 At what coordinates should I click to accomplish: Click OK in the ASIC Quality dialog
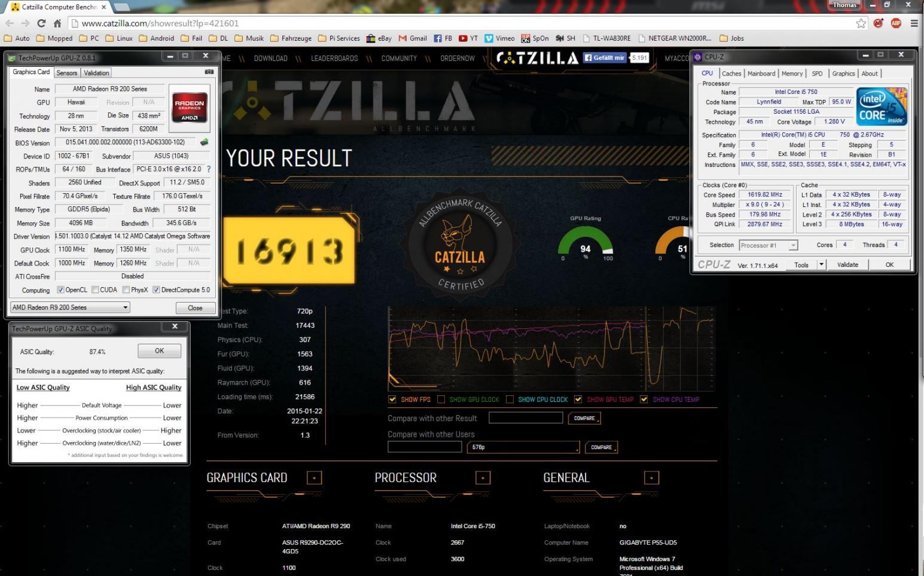point(159,351)
